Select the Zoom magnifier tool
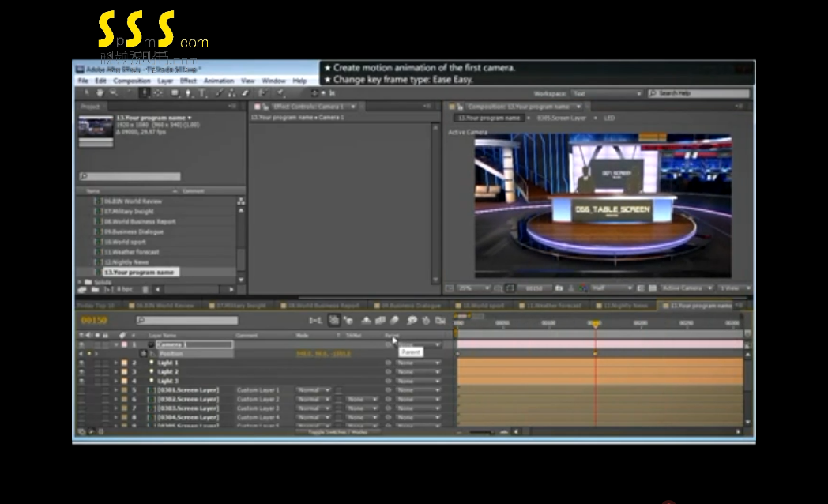The width and height of the screenshot is (828, 504). click(114, 93)
